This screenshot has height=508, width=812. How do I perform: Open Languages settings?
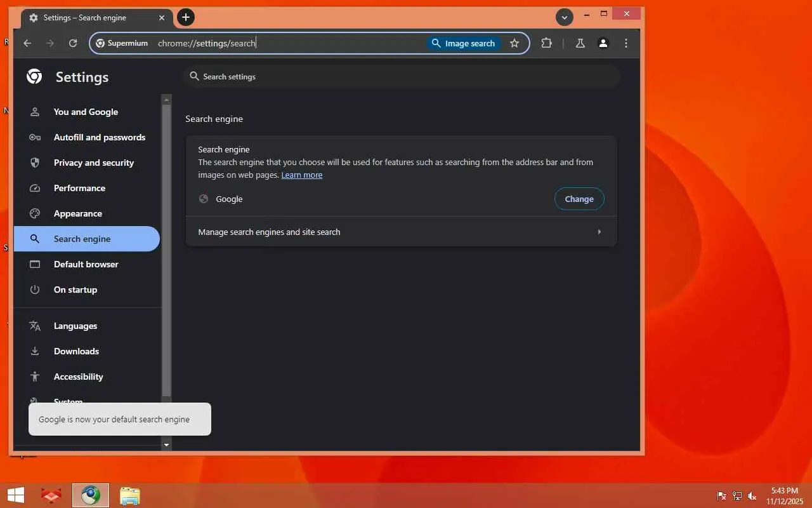click(x=87, y=326)
